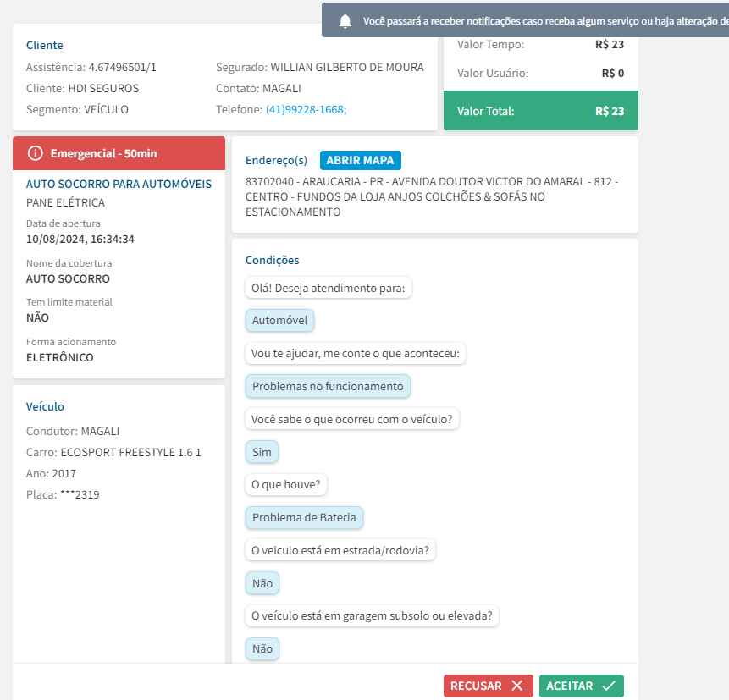The width and height of the screenshot is (729, 700).
Task: Click the Olá! Deseja atendimento para message
Action: pos(329,289)
